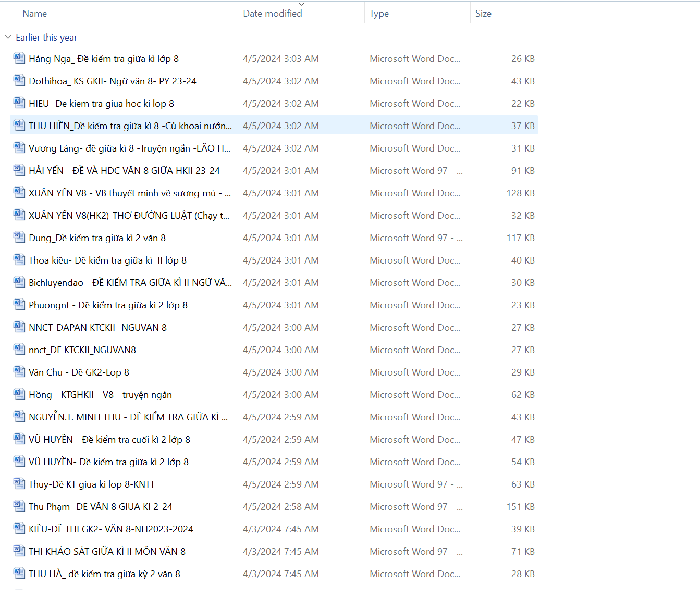
Task: Select the NGUYỄN.T. MINH THU file icon
Action: (x=19, y=416)
